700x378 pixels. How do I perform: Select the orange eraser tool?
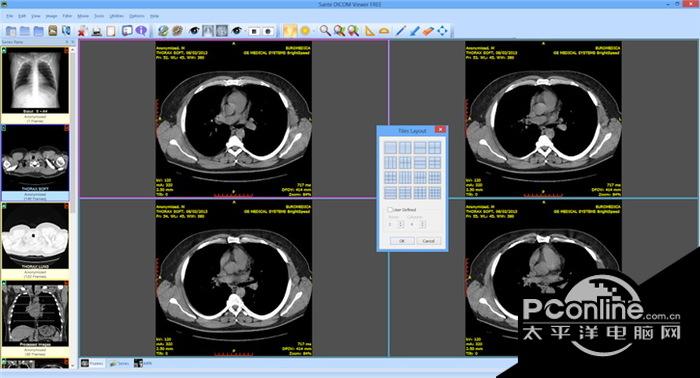point(429,31)
